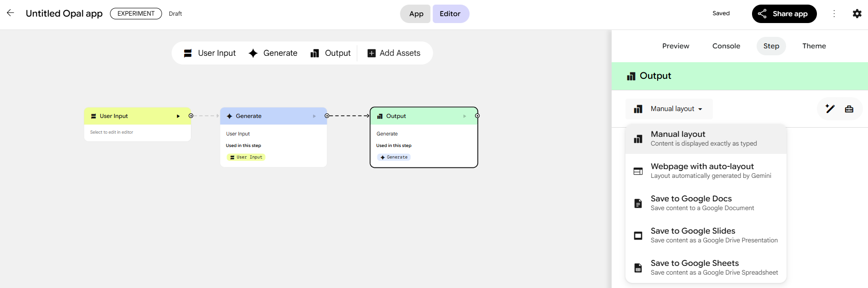Click the back arrow icon
The height and width of the screenshot is (288, 868).
point(10,13)
